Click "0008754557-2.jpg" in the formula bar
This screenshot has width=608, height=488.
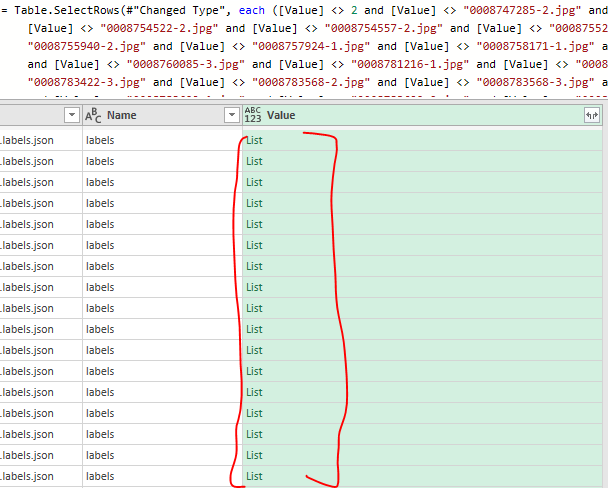click(x=383, y=28)
